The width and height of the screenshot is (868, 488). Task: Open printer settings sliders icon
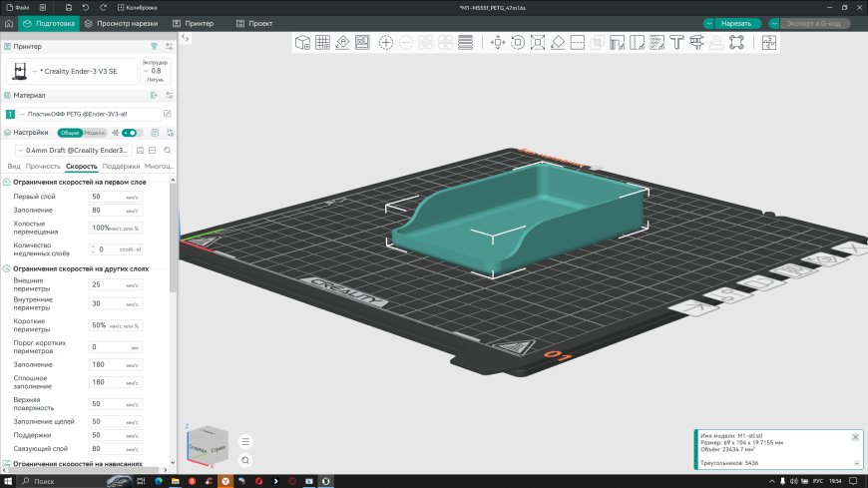click(x=170, y=47)
